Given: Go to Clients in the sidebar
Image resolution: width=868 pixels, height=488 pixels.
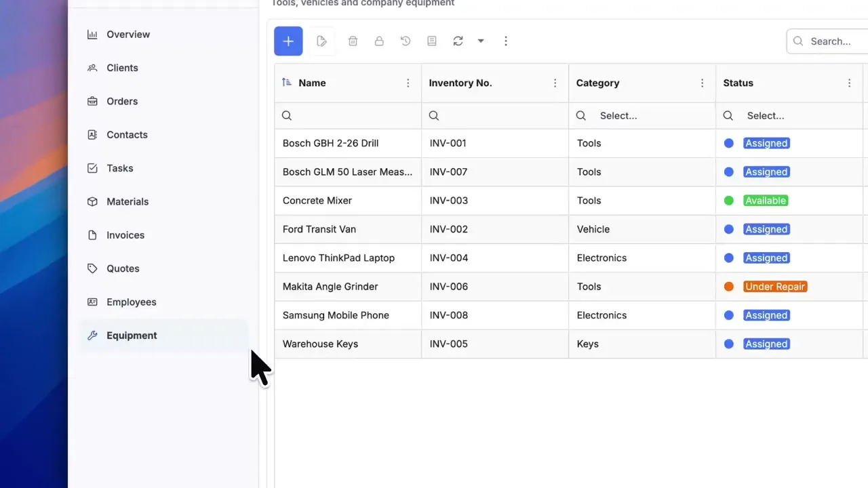Looking at the screenshot, I should point(122,68).
